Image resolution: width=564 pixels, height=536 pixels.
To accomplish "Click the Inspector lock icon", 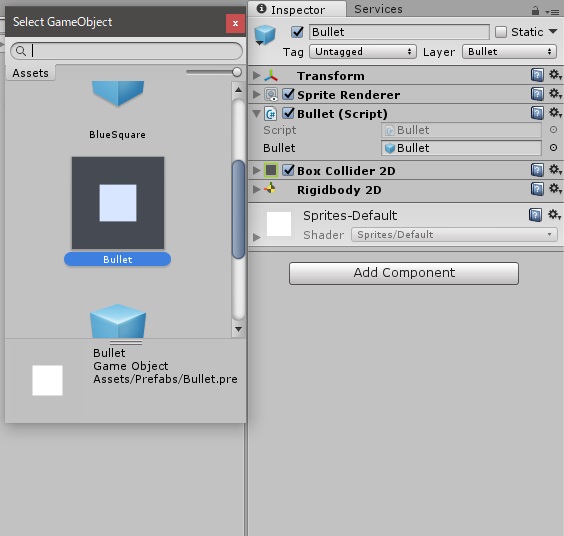I will (x=535, y=11).
